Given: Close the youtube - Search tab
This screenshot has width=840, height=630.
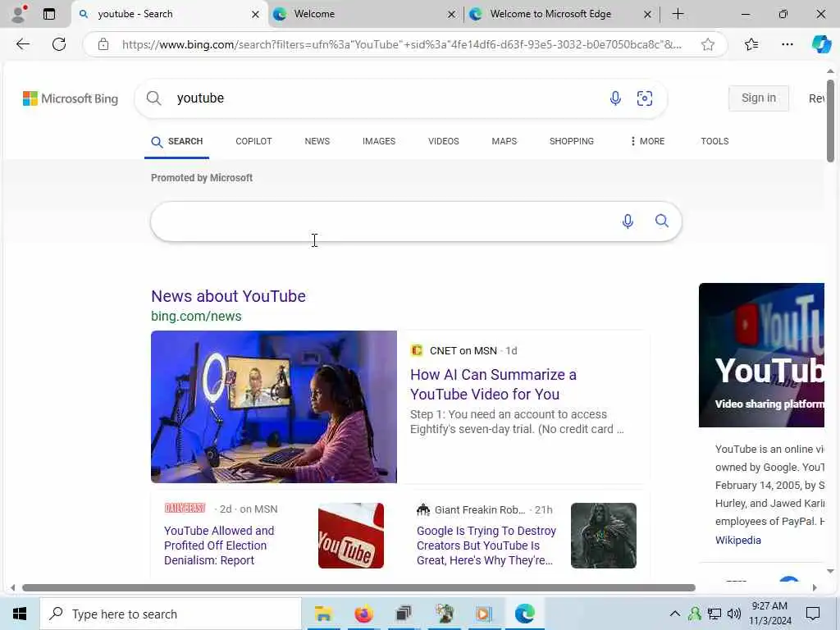Looking at the screenshot, I should point(256,15).
